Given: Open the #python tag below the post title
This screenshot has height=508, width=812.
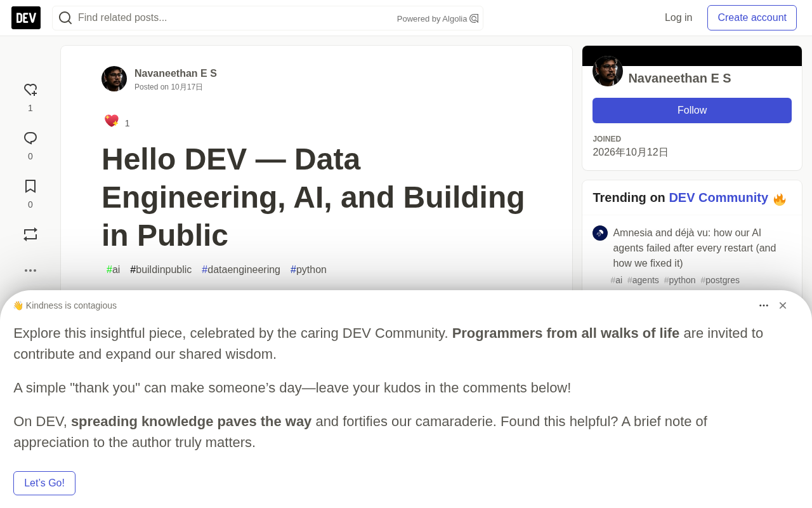Looking at the screenshot, I should click(308, 270).
